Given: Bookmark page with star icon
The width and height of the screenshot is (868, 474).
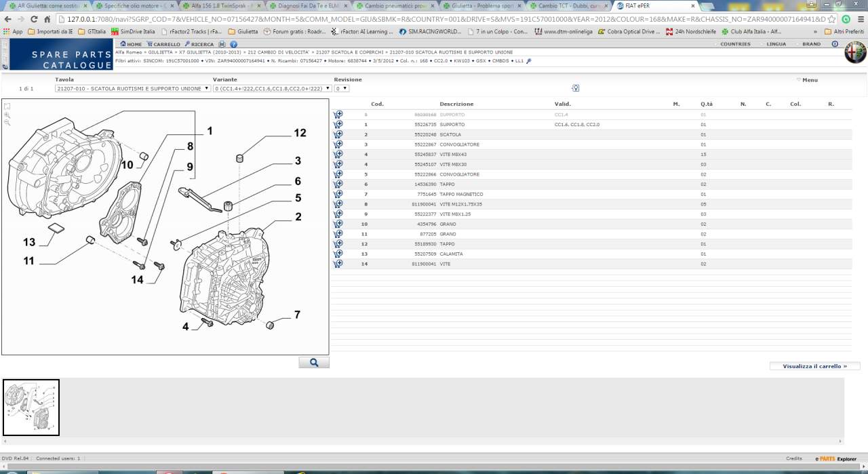Looking at the screenshot, I should (x=832, y=19).
